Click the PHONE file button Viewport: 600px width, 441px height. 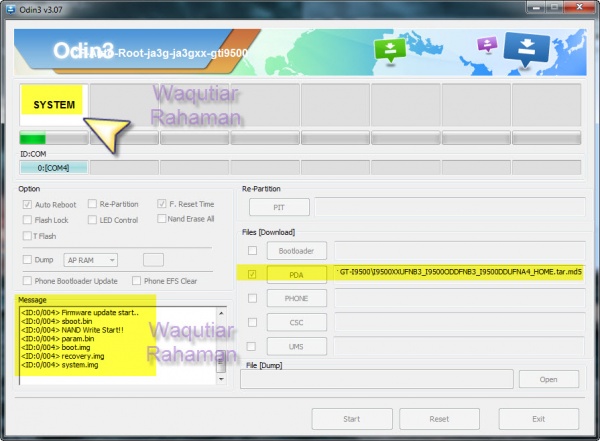tap(297, 299)
